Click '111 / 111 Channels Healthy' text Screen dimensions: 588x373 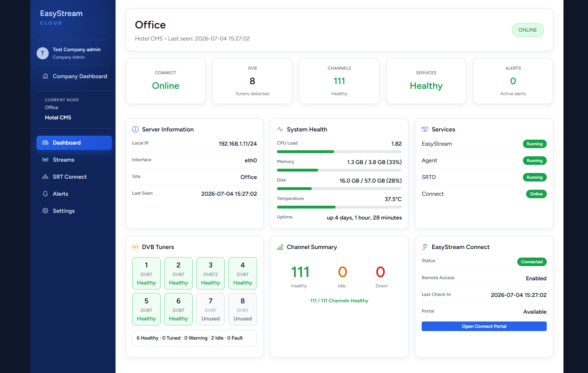(339, 301)
